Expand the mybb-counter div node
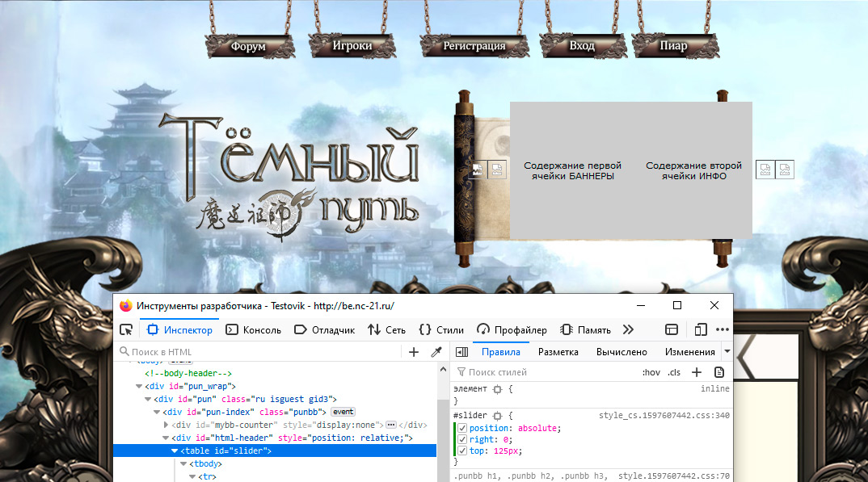The height and width of the screenshot is (482, 868). (166, 425)
